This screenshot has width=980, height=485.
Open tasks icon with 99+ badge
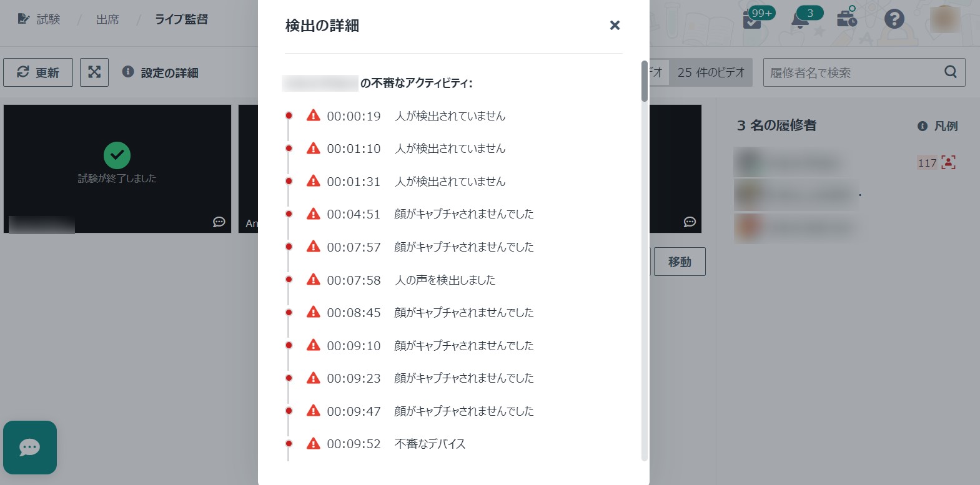click(754, 19)
